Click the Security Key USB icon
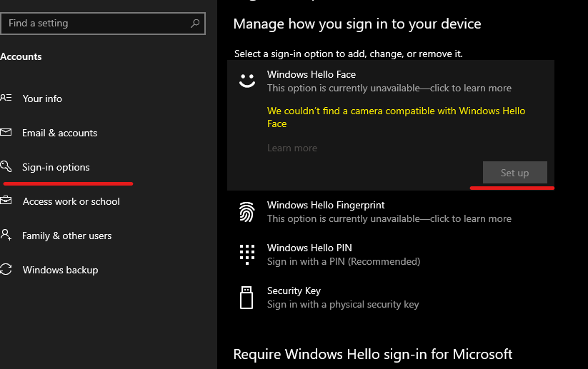 [x=247, y=297]
